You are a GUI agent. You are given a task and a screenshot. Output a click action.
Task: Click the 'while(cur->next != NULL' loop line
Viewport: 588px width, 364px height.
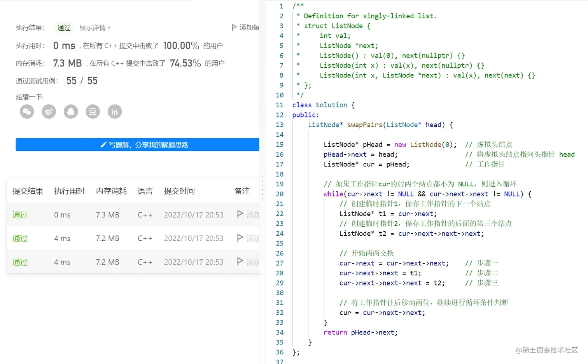click(x=427, y=194)
